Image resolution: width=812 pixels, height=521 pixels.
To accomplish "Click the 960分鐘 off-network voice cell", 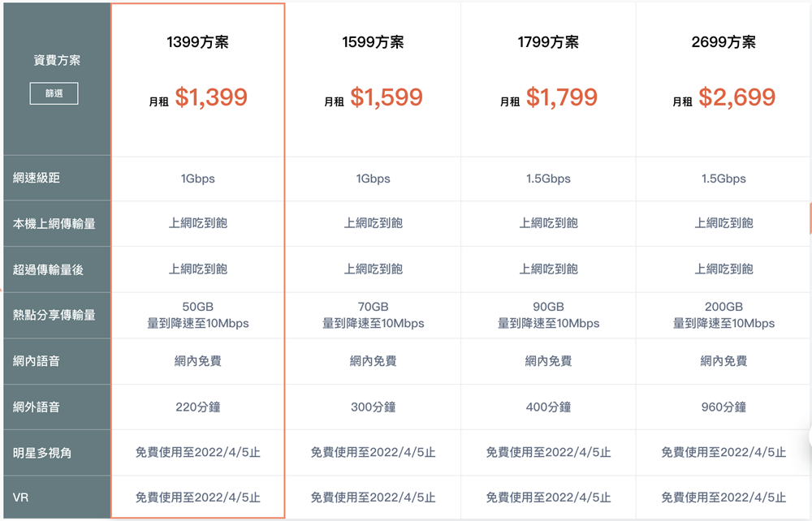I will click(723, 407).
